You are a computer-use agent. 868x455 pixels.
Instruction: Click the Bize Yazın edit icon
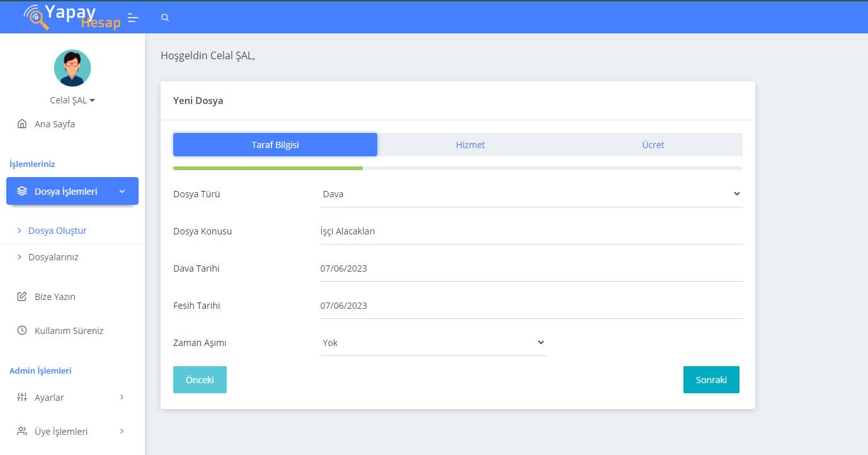[x=22, y=297]
